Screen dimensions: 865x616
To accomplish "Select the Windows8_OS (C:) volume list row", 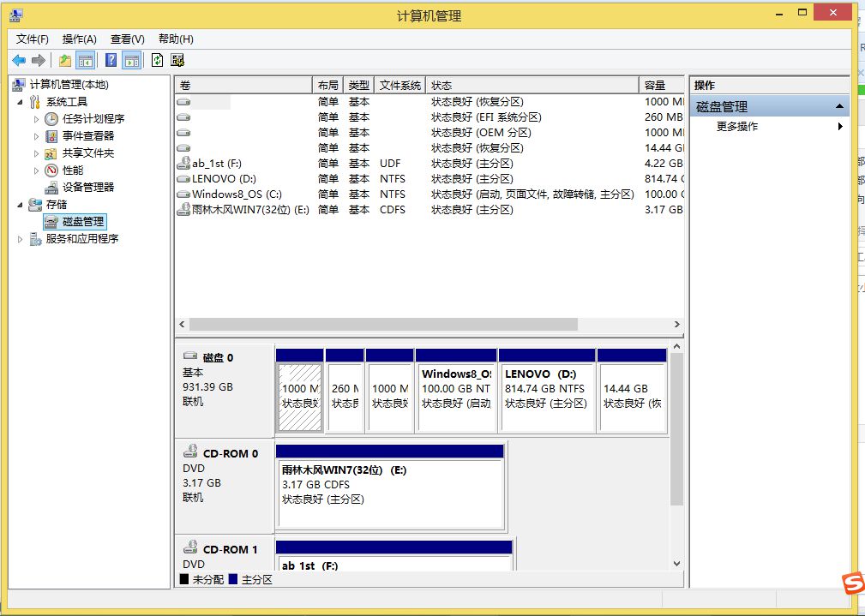I will coord(429,194).
